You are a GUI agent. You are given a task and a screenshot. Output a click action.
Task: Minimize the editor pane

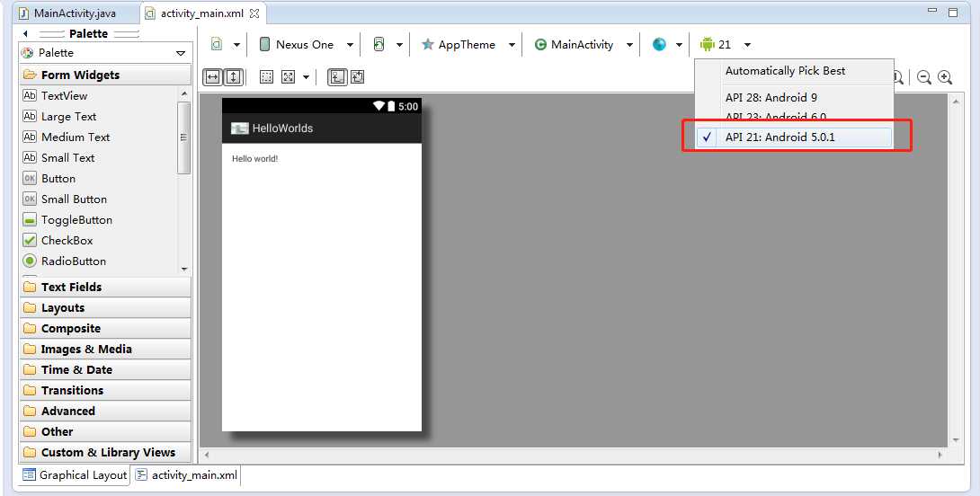[932, 11]
